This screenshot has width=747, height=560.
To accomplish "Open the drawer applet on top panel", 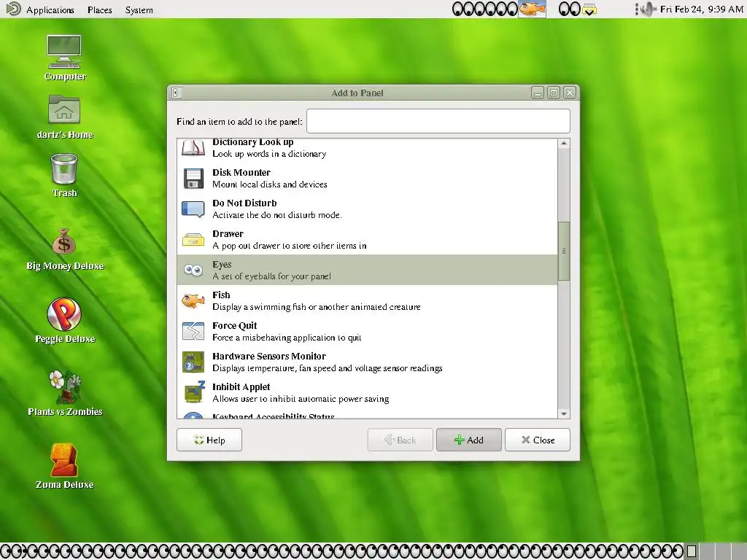I will [589, 9].
